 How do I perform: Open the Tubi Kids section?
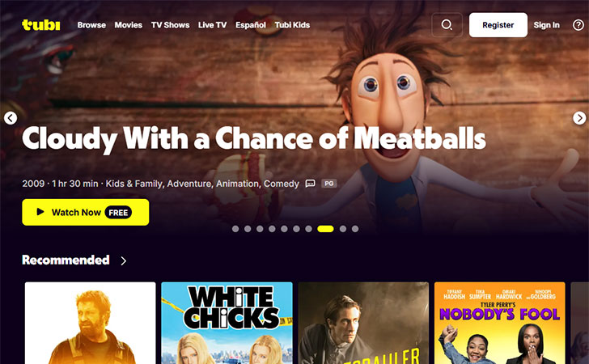(292, 25)
